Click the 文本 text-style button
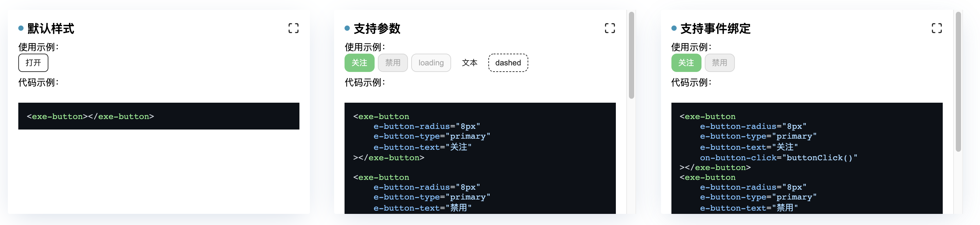 click(x=469, y=63)
